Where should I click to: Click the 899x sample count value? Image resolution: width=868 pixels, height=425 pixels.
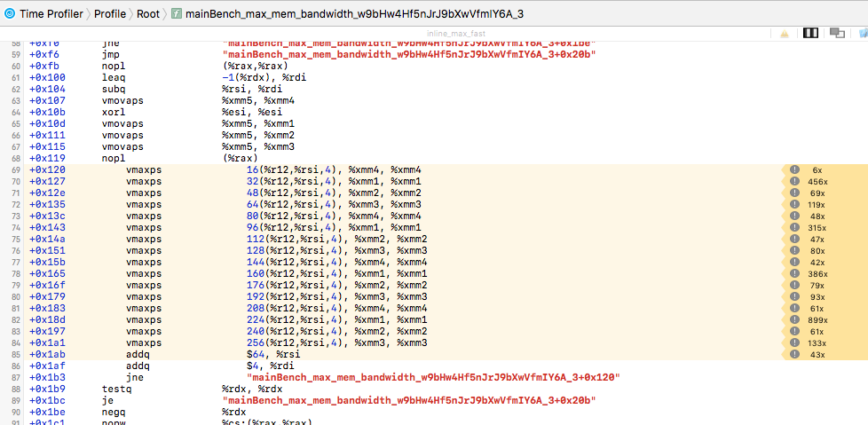click(817, 320)
